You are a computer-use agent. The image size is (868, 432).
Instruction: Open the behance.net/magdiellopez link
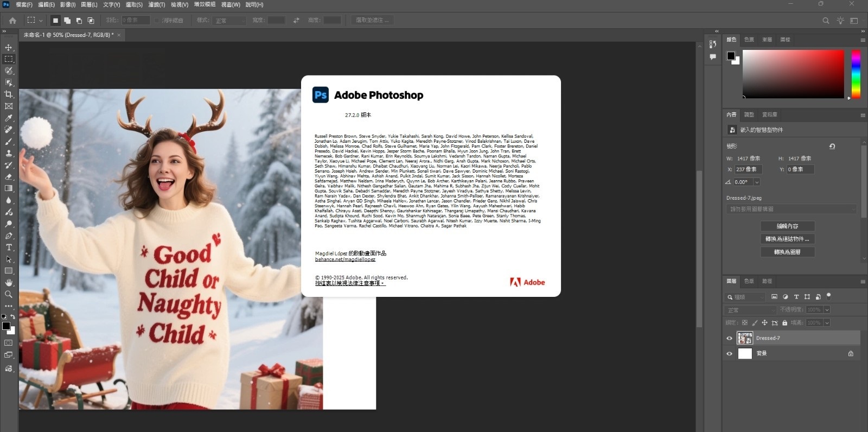pyautogui.click(x=345, y=259)
